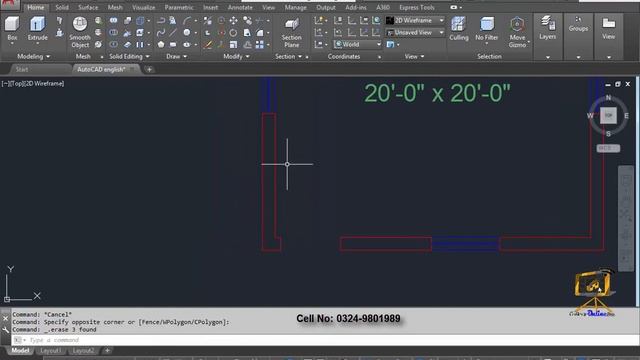The width and height of the screenshot is (640, 360).
Task: Switch to the Surface ribbon tab
Action: click(88, 7)
